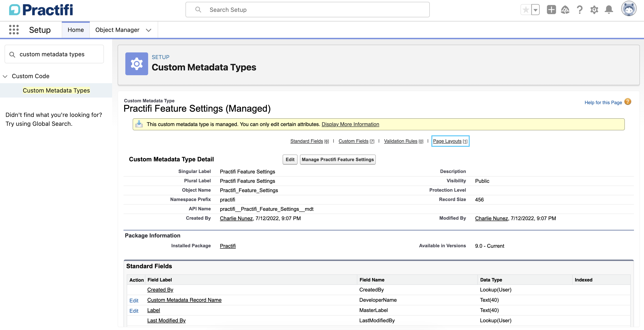Focus the Search Setup field
The width and height of the screenshot is (644, 330).
pos(307,10)
